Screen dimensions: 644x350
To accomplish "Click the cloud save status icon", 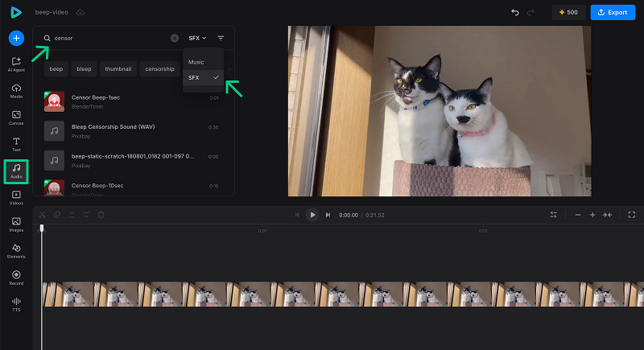I will coord(80,12).
